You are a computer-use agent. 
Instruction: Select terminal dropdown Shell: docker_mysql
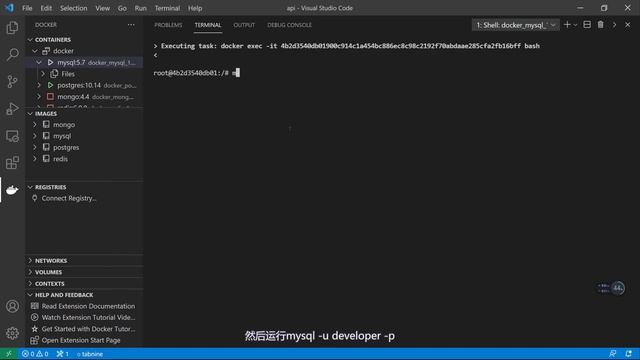point(516,25)
